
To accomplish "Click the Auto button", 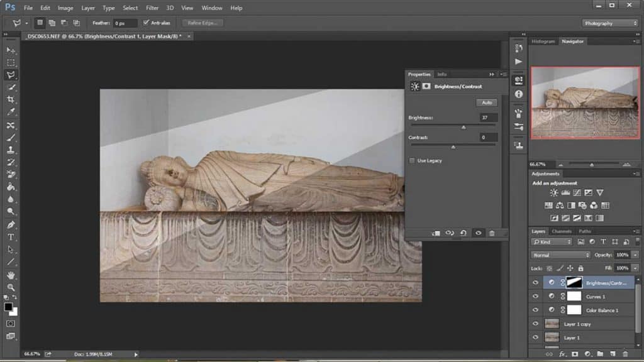I will tap(487, 102).
